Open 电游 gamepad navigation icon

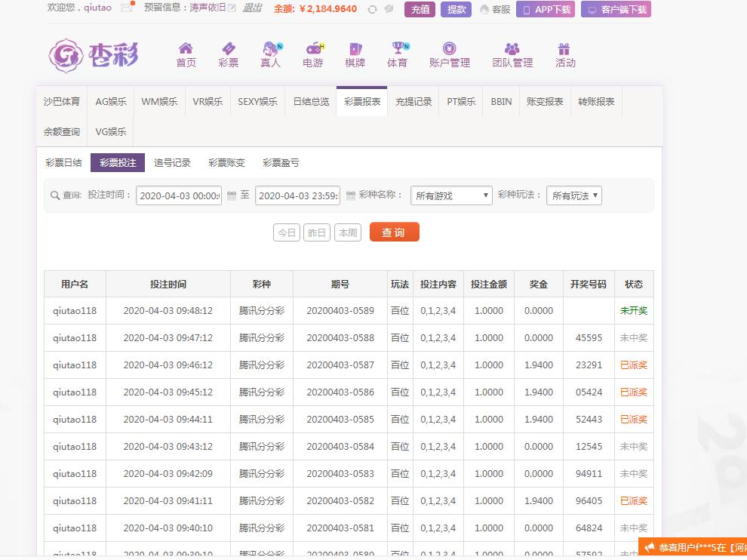(x=313, y=49)
